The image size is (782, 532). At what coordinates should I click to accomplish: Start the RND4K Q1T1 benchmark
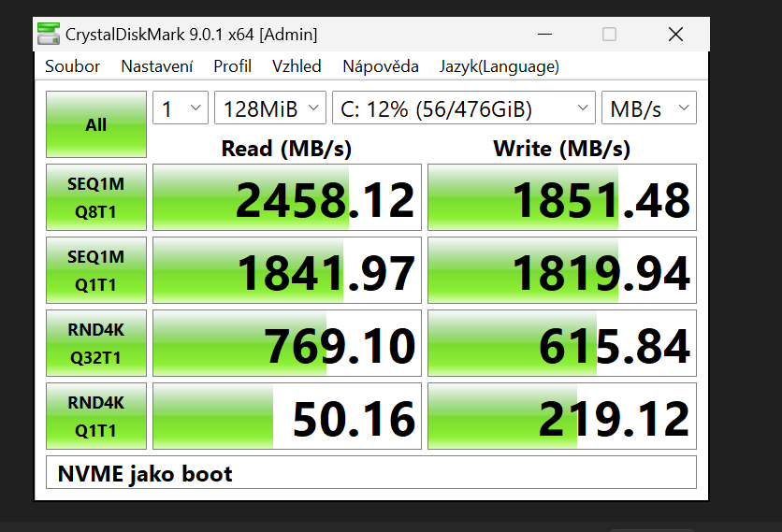(95, 415)
